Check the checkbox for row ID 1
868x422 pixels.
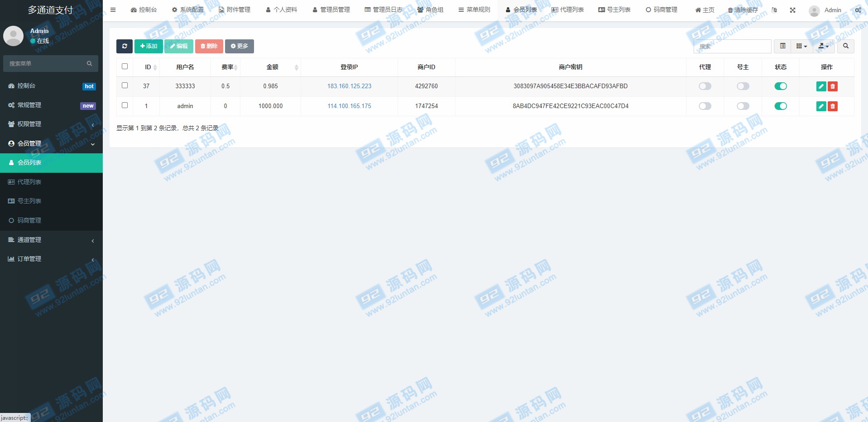pyautogui.click(x=125, y=105)
